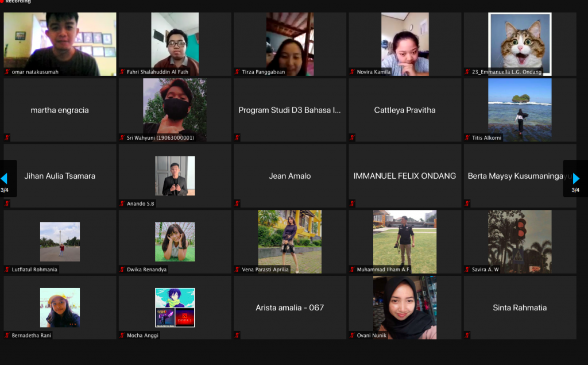This screenshot has height=365, width=588.
Task: Click muted mic icon for Fahri Shalahuddin Al Fath
Action: click(122, 72)
